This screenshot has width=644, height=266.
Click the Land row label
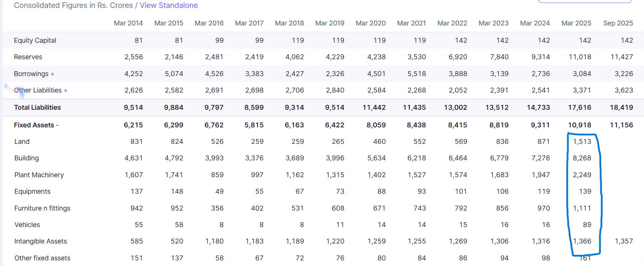22,142
